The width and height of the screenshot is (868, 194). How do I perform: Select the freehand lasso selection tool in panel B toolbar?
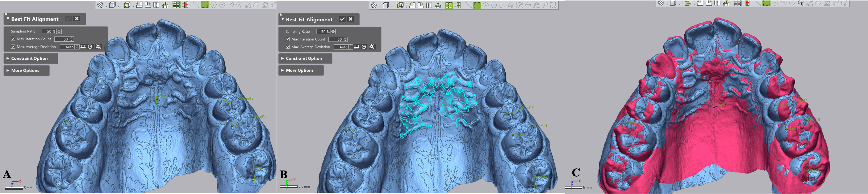point(502,5)
